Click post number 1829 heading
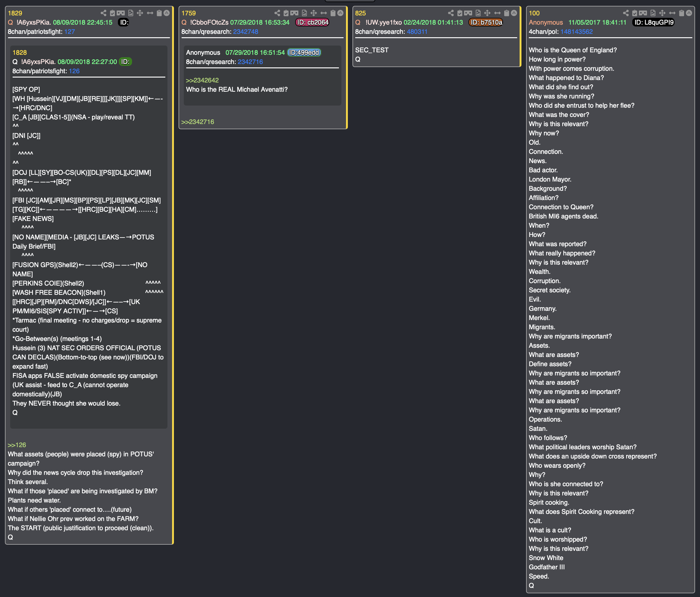Viewport: 700px width, 597px height. click(15, 13)
